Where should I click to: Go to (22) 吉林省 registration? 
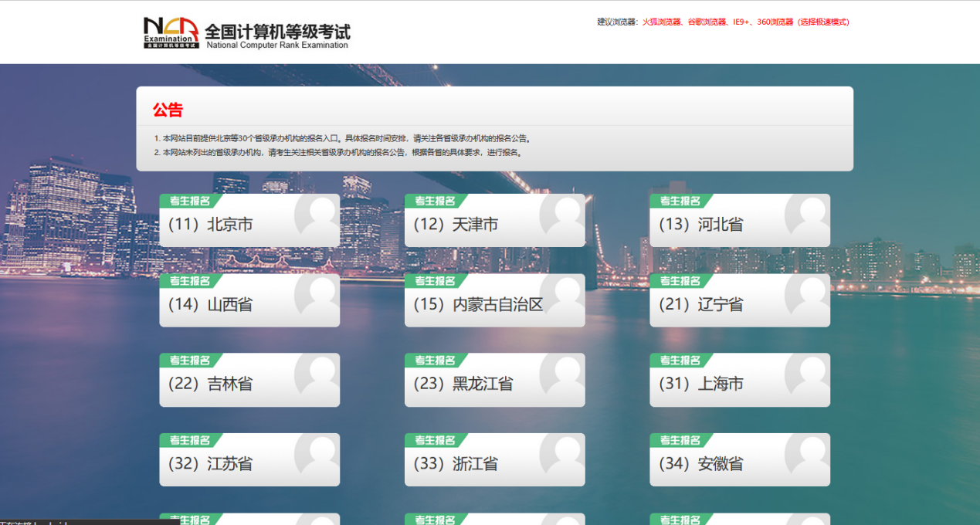[x=211, y=384]
